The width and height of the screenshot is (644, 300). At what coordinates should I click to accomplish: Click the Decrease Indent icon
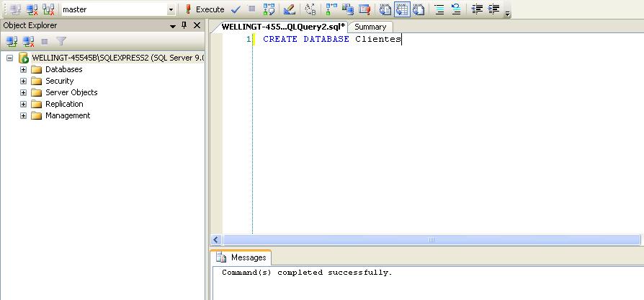pyautogui.click(x=477, y=9)
